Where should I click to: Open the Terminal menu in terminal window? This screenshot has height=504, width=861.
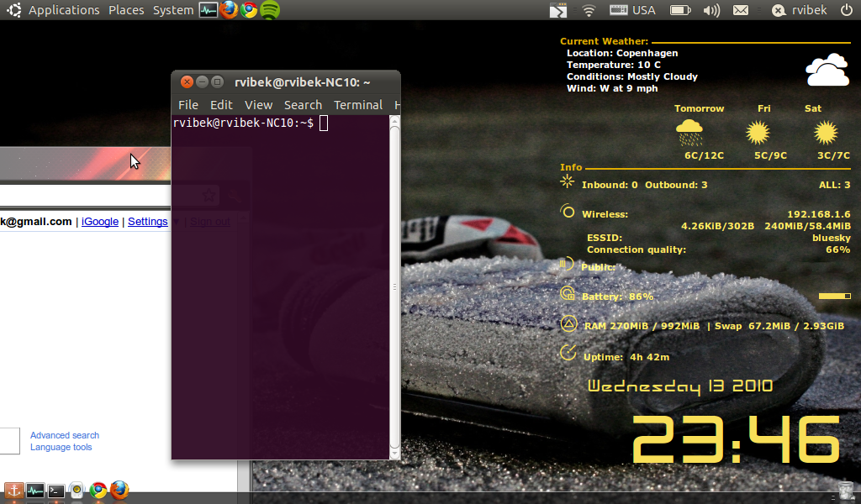[358, 105]
